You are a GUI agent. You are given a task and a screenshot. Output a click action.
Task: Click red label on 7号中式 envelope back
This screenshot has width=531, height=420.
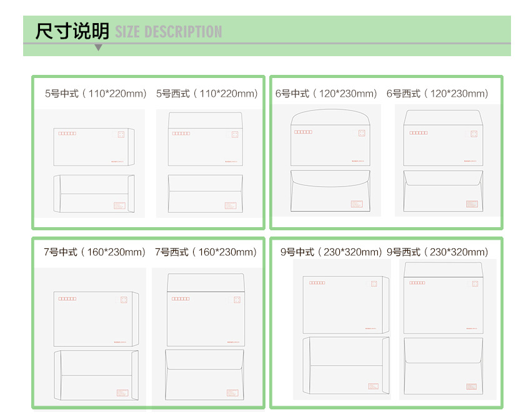point(122,393)
